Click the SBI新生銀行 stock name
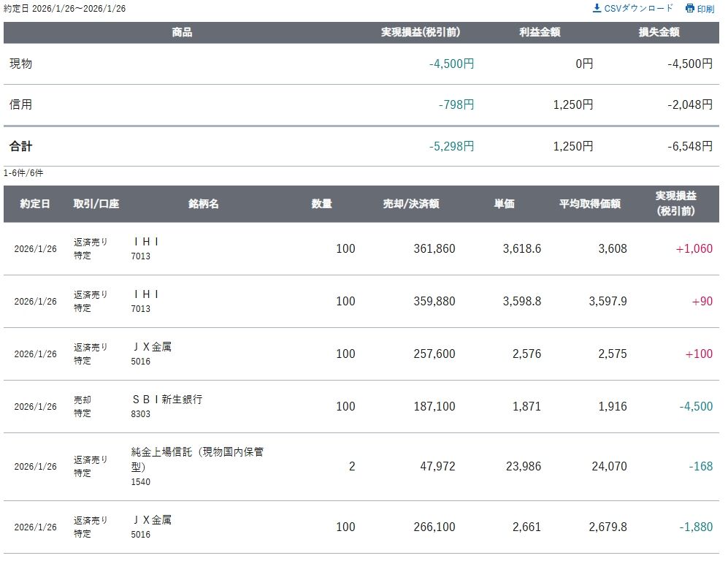This screenshot has height=561, width=728. pyautogui.click(x=167, y=400)
